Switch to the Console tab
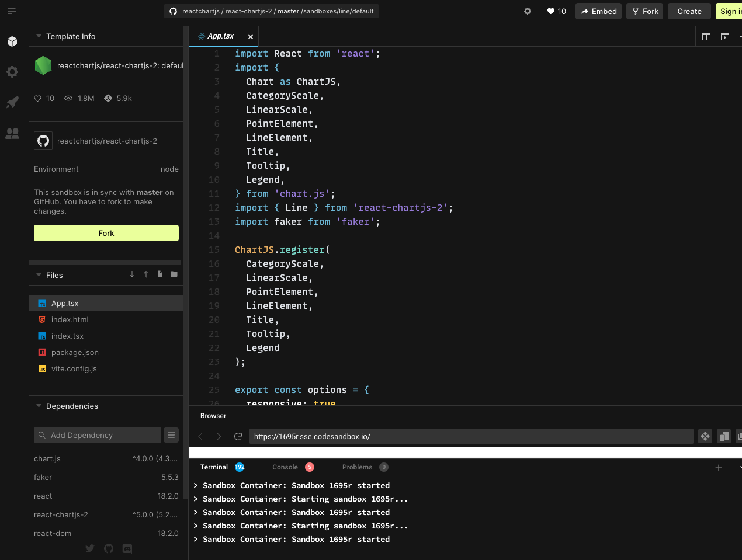 293,467
